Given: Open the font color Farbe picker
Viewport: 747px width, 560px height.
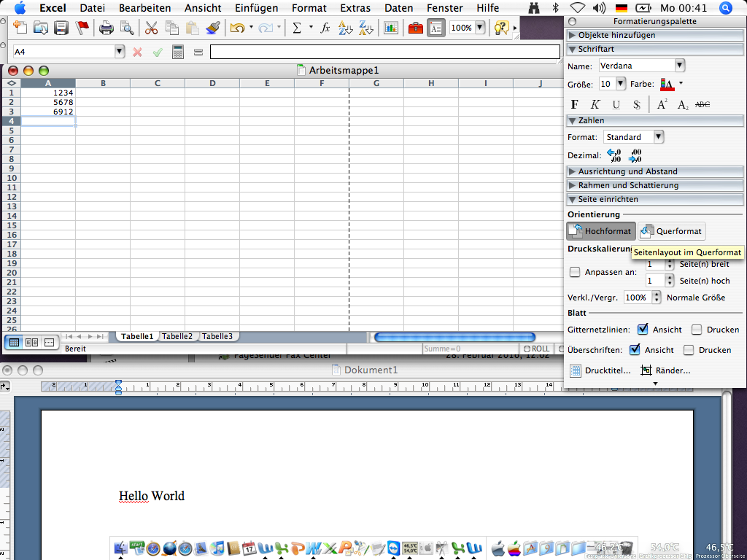Looking at the screenshot, I should click(672, 84).
